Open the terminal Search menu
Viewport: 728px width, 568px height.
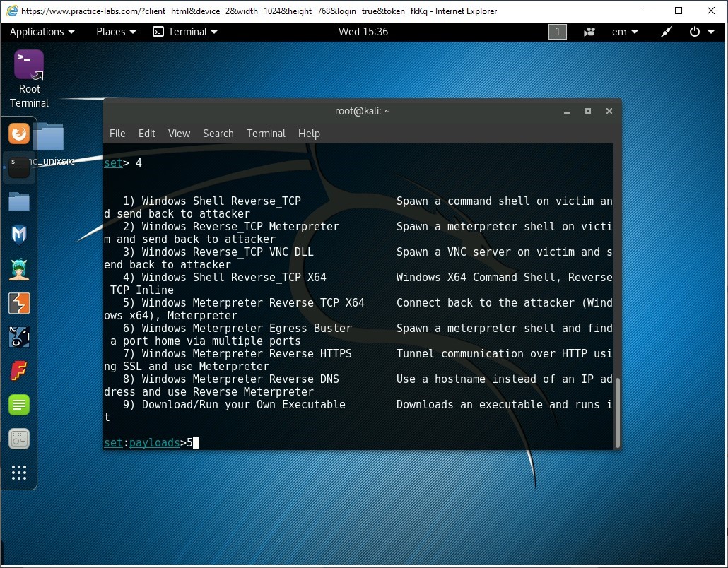[x=218, y=134]
